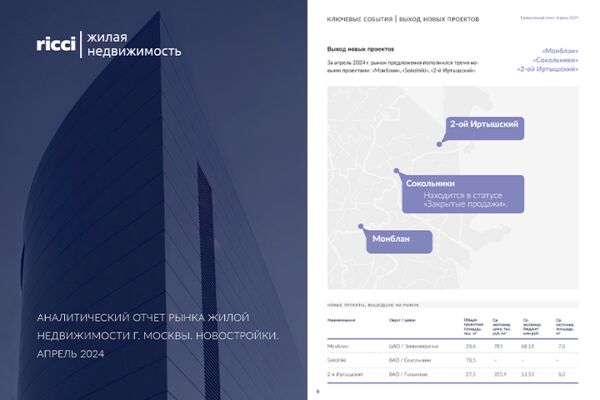This screenshot has height=400, width=600.
Task: Click the '2-й Иртышский' row name cell
Action: pyautogui.click(x=345, y=374)
